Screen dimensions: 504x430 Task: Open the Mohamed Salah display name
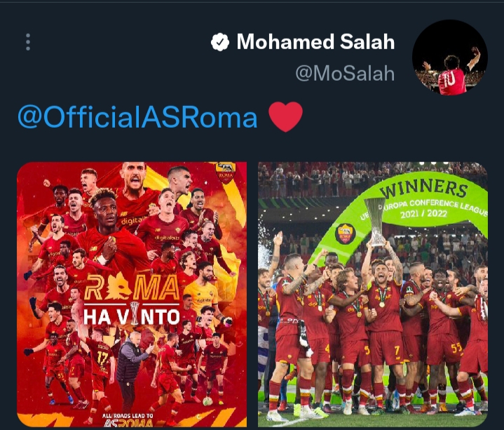(315, 42)
